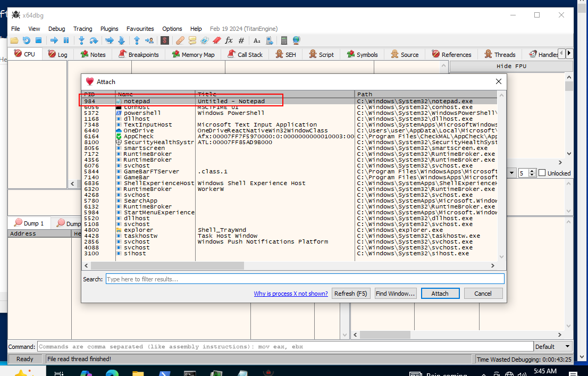The width and height of the screenshot is (588, 376).
Task: Select the taskhostw process row
Action: click(x=290, y=236)
